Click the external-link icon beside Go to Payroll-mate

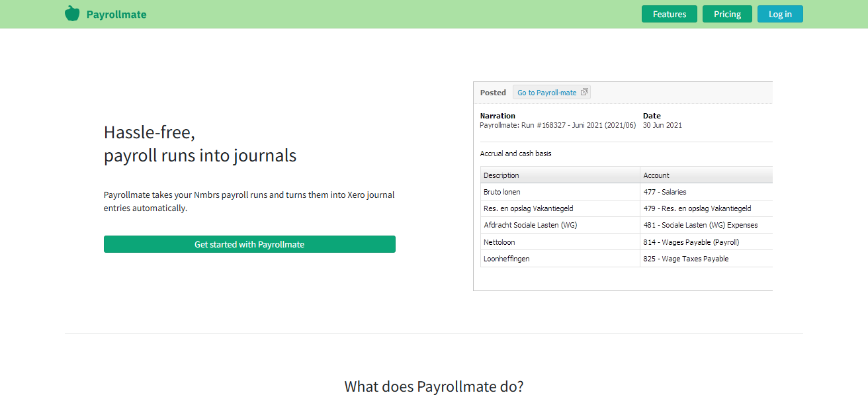585,92
